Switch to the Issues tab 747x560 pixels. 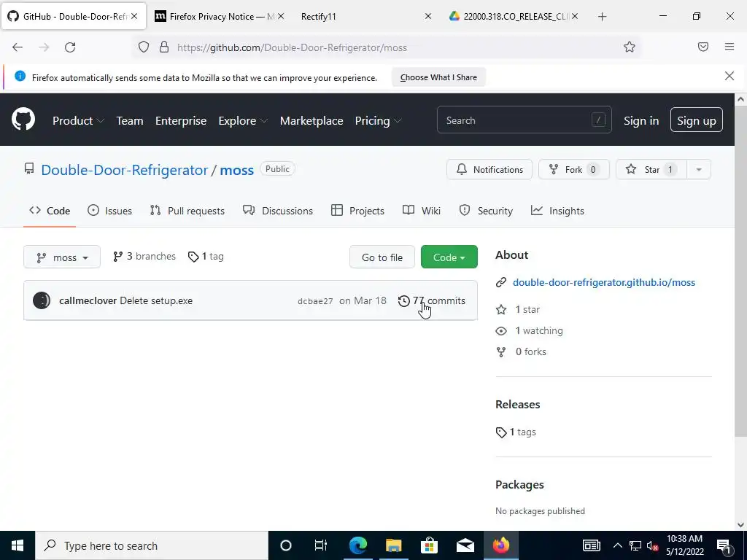110,211
